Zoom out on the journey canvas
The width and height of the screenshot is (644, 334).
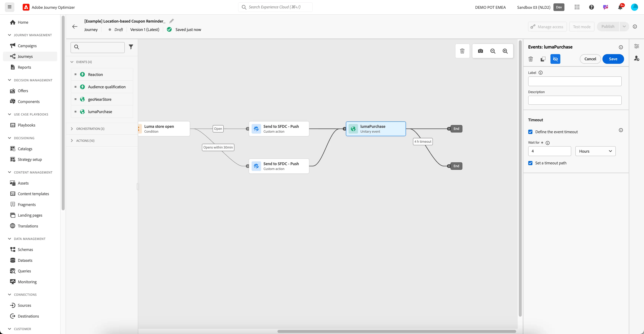click(x=493, y=51)
